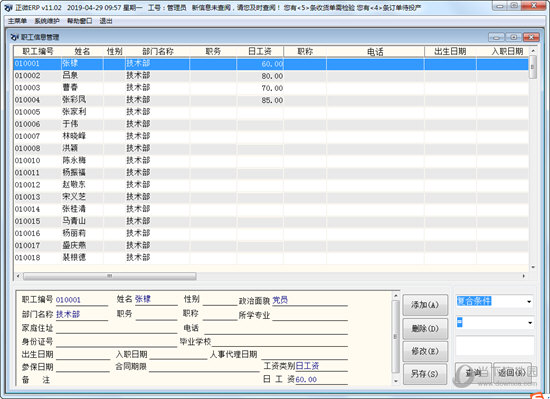Open the 主菜单 menu
Image resolution: width=550 pixels, height=399 pixels.
pos(17,21)
